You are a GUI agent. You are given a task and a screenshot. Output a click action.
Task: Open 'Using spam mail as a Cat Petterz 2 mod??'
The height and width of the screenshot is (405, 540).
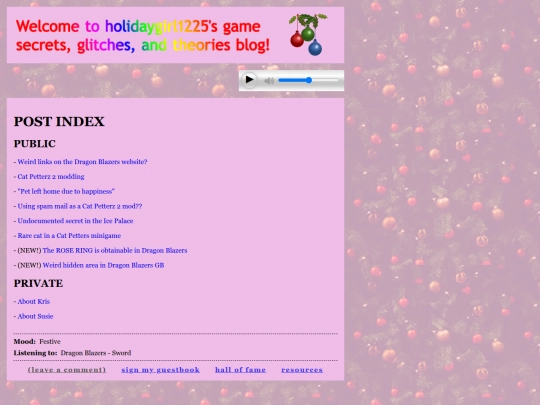click(80, 206)
